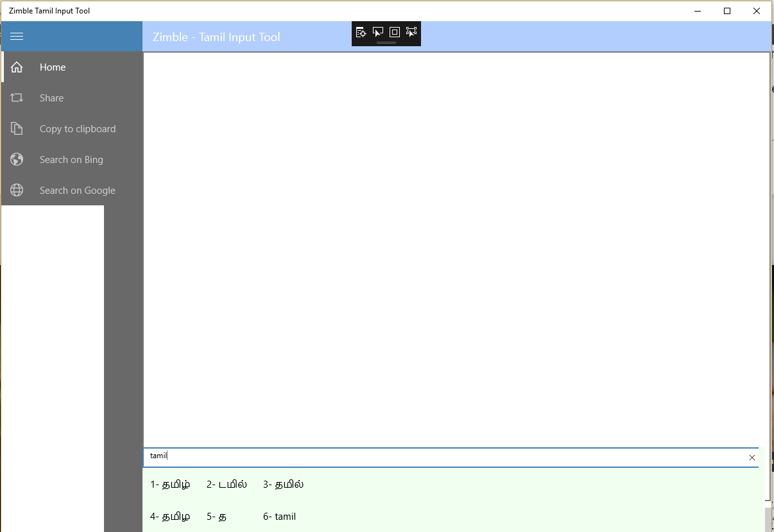Select the Share sidebar option

coord(72,98)
